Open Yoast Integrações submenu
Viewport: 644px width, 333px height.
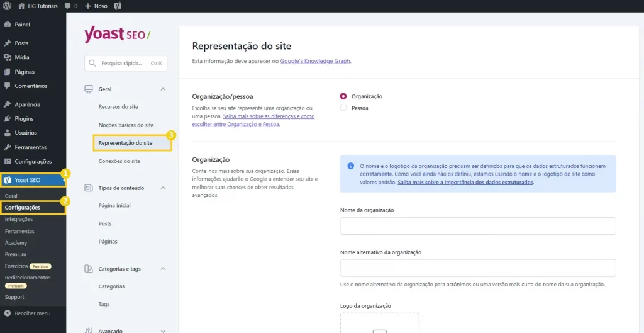pos(18,220)
